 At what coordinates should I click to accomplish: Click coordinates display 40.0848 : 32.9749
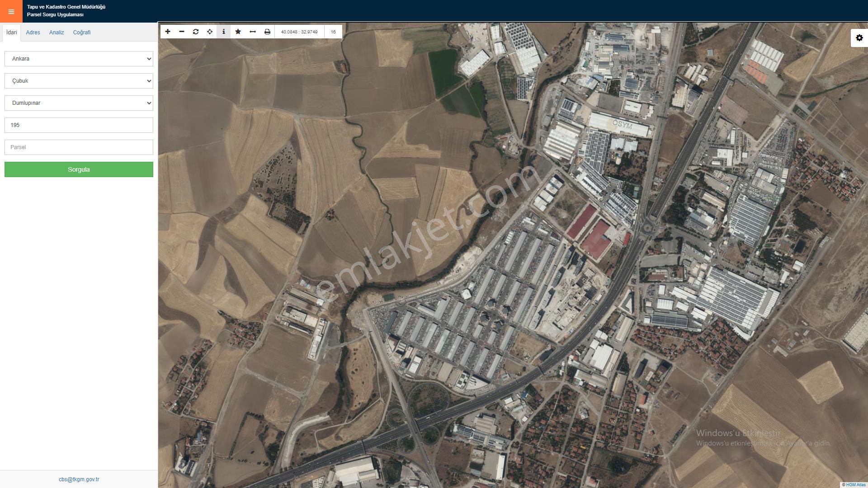299,32
